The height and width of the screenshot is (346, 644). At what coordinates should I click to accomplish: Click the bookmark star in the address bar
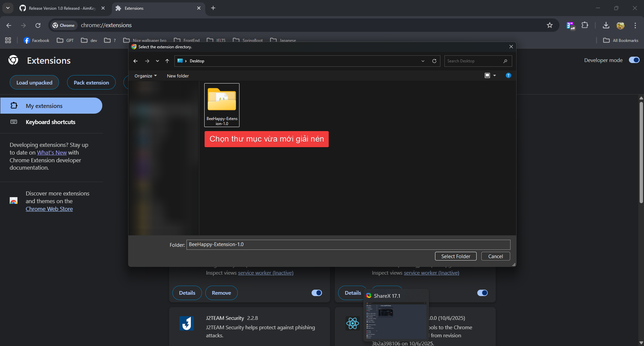(550, 25)
